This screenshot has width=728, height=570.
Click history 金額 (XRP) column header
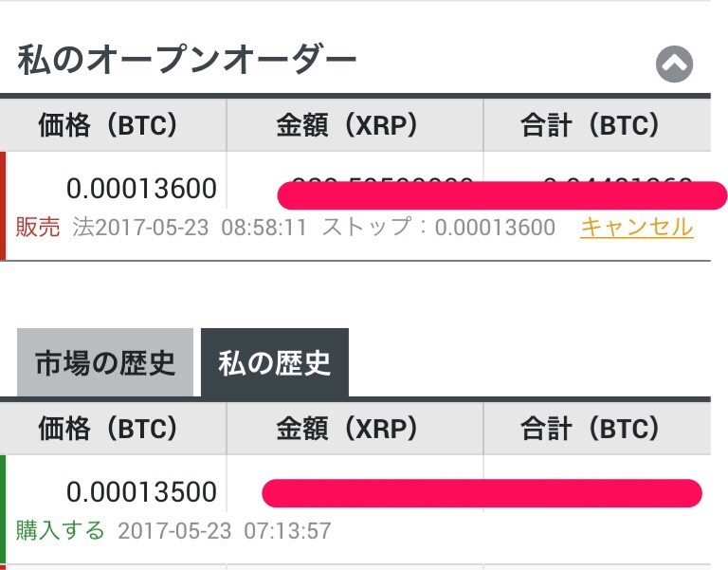355,428
